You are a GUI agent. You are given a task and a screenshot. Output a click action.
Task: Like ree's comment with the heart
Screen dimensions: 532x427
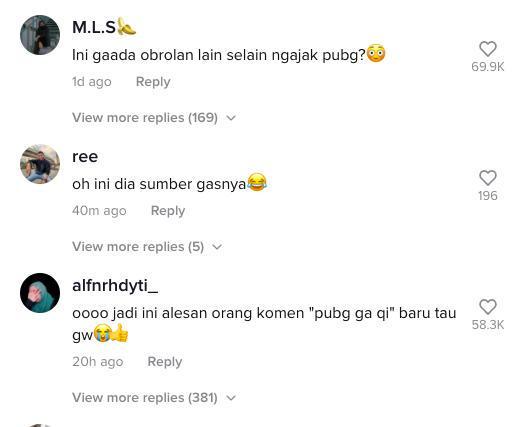(488, 178)
